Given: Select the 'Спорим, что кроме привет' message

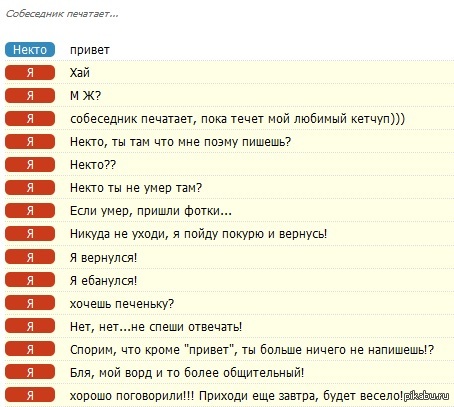Looking at the screenshot, I should tap(252, 350).
